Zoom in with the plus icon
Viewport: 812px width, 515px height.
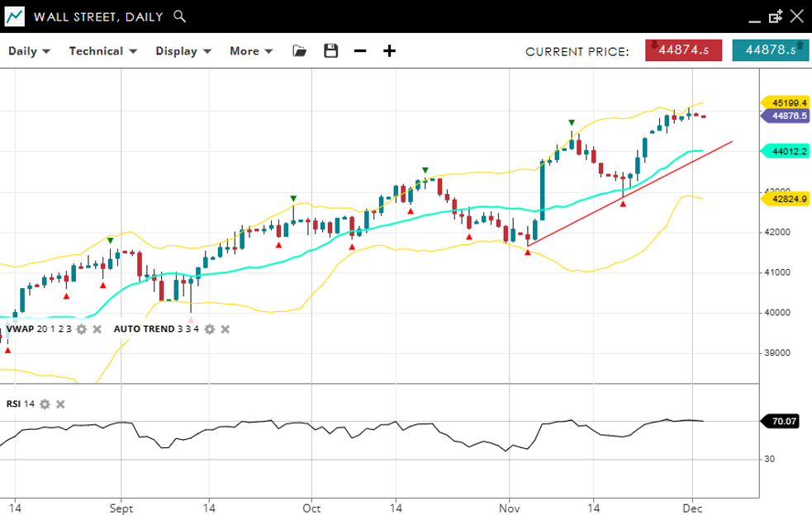(389, 51)
